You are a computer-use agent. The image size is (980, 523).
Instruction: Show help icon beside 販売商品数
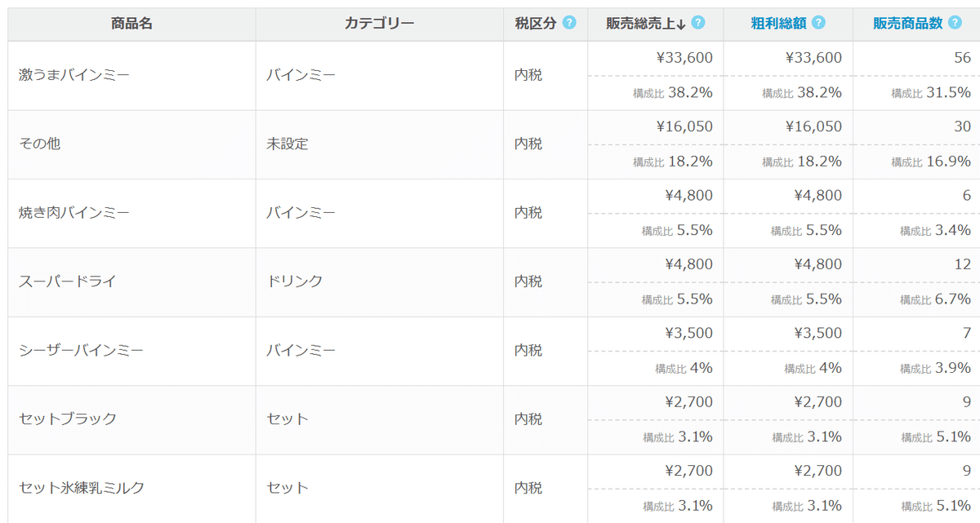pos(956,23)
